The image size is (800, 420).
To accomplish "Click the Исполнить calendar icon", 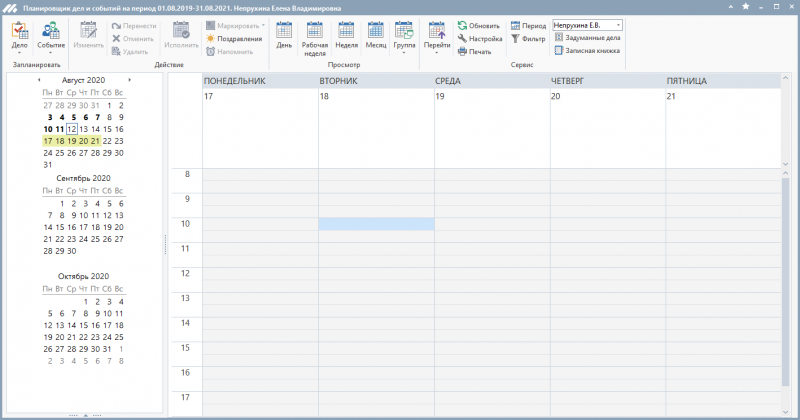I will pos(181,31).
